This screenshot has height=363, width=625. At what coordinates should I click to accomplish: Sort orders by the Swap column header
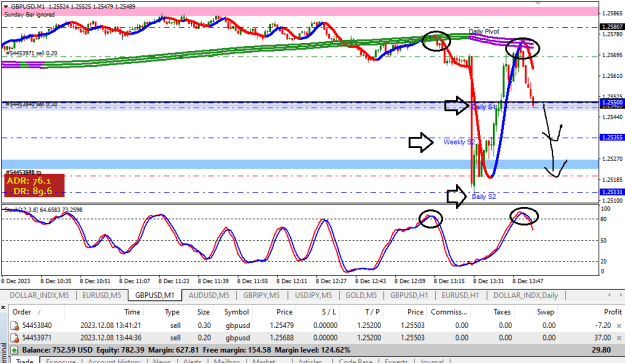(x=545, y=312)
